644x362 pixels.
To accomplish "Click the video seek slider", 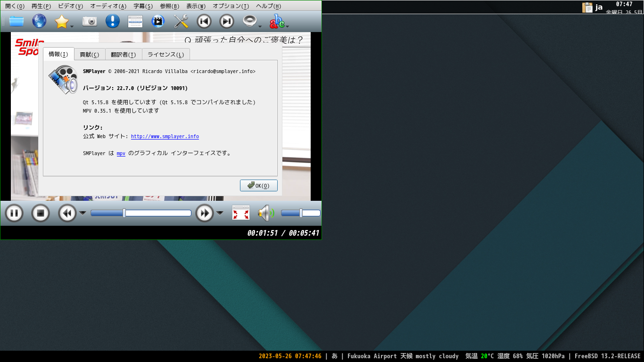I will click(141, 213).
